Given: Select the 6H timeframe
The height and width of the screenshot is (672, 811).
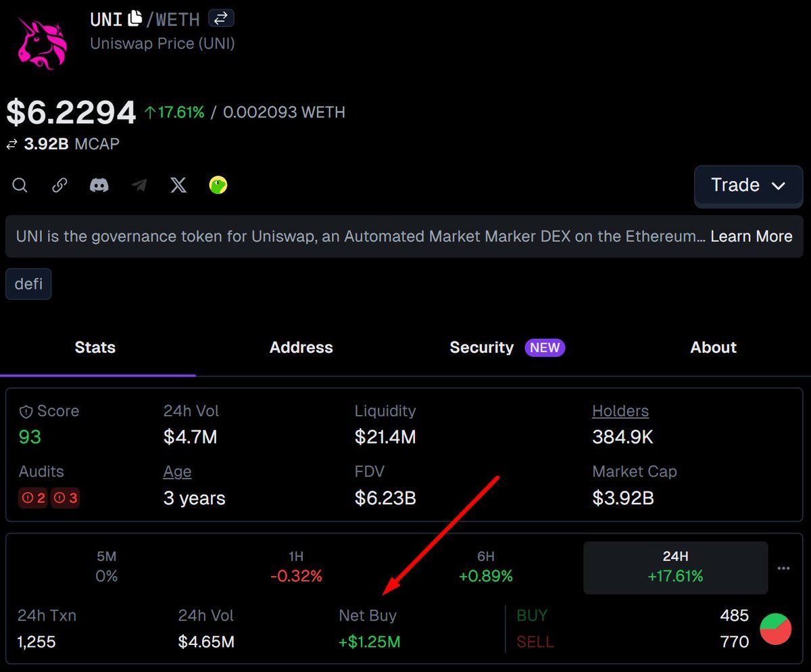Looking at the screenshot, I should (486, 567).
